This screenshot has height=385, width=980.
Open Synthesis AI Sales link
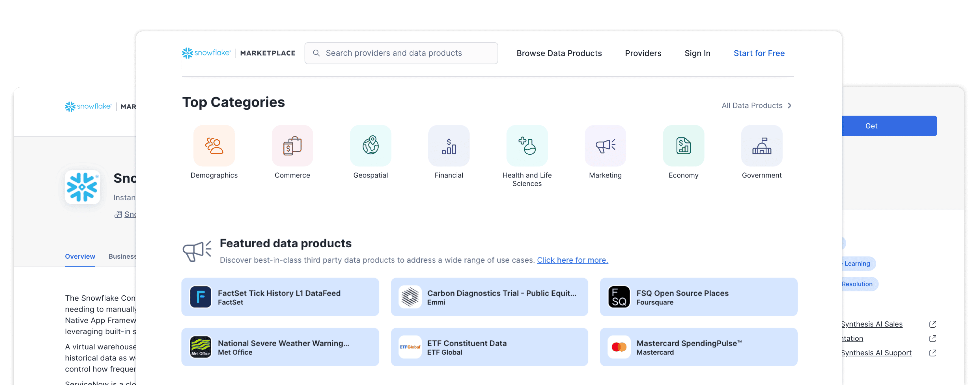tap(872, 324)
